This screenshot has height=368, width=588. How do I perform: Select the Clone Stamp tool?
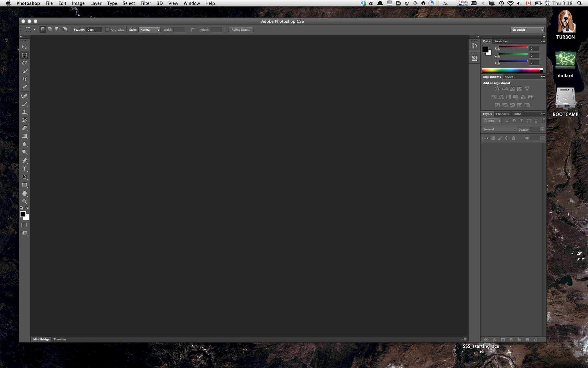[24, 112]
